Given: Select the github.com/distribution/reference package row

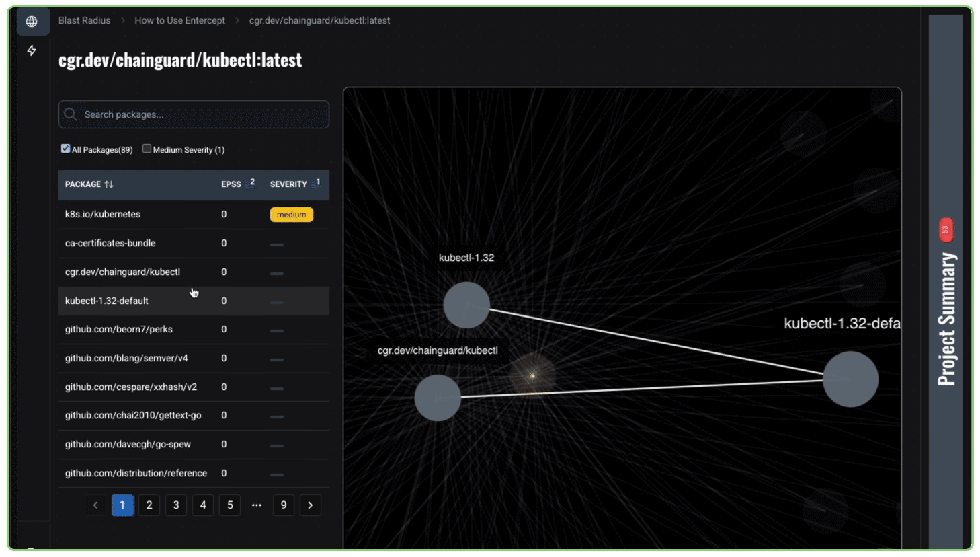Looking at the screenshot, I should pyautogui.click(x=194, y=474).
